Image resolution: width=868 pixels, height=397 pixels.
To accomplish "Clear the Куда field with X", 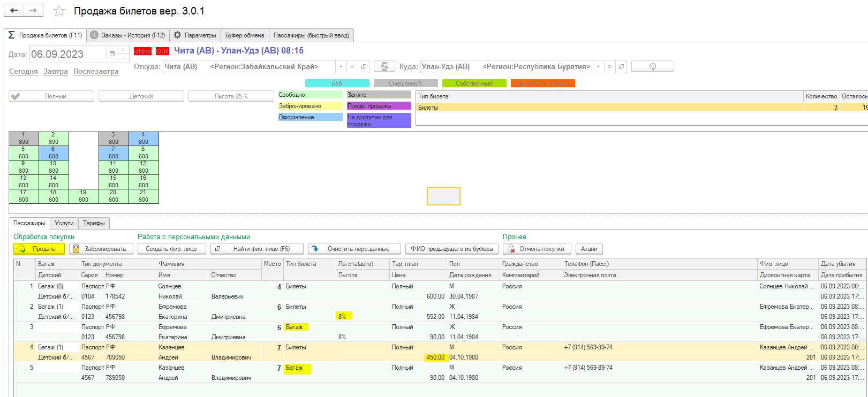I will [x=609, y=67].
